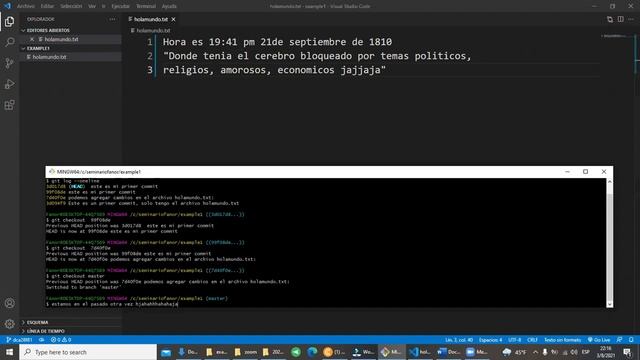Open the Ejecutar menu
The image size is (640, 360).
tap(120, 6)
